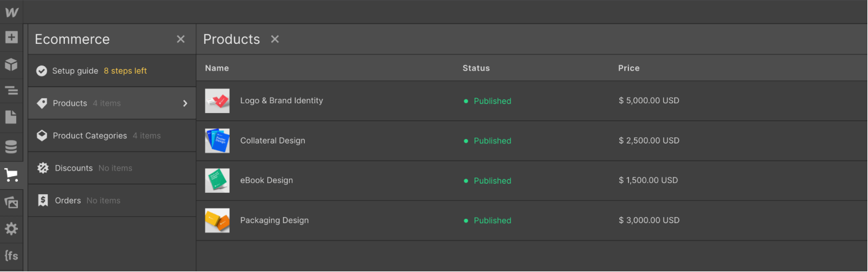Click the Collateral Design product thumbnail
The width and height of the screenshot is (868, 272).
click(x=217, y=141)
